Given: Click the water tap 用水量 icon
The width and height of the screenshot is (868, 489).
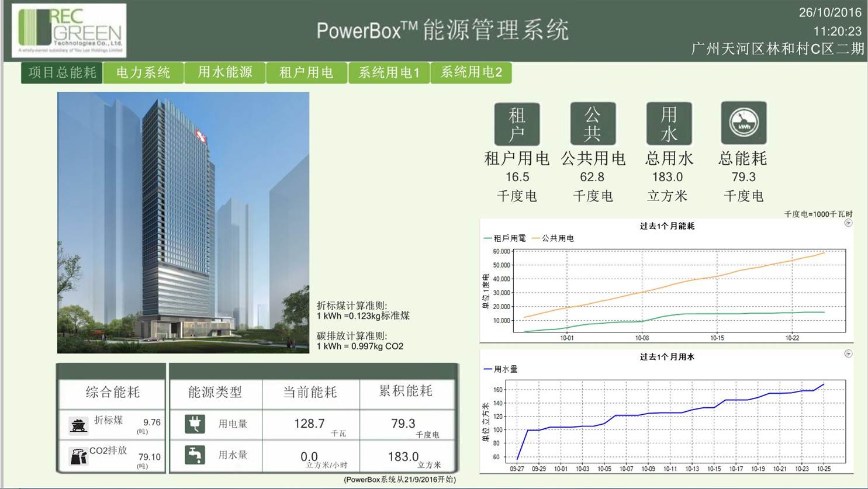Looking at the screenshot, I should (195, 455).
